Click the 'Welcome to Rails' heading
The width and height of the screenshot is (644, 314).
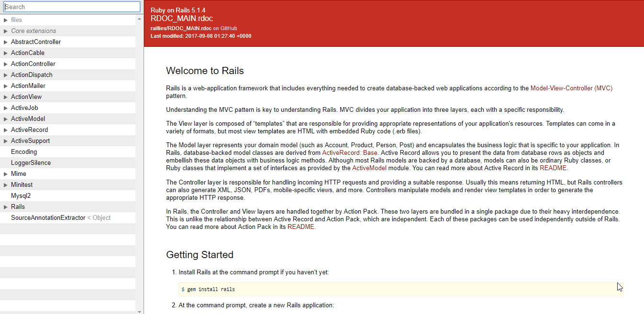pyautogui.click(x=205, y=71)
